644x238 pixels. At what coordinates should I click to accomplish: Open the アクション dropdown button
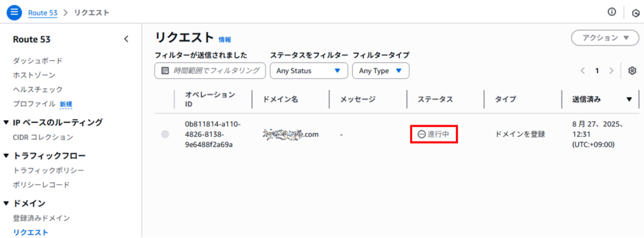coord(605,38)
